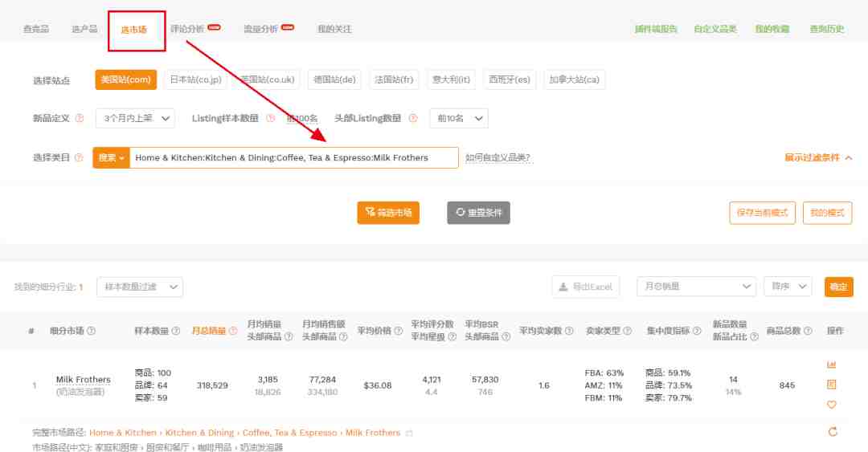Collapse filters via 展示过滤条件 toggle
This screenshot has height=452, width=868.
(818, 157)
